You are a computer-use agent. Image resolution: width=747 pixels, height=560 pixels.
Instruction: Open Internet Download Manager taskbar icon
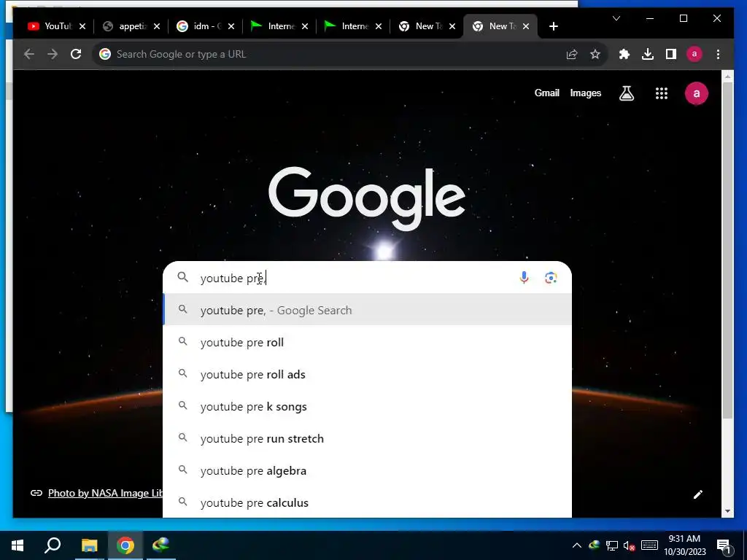tap(161, 545)
